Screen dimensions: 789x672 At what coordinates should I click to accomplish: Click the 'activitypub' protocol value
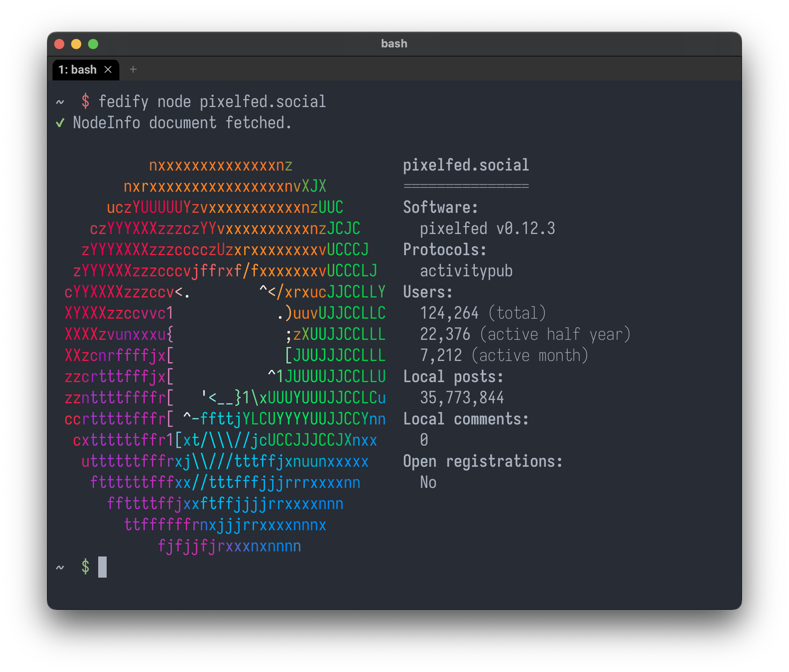coord(466,271)
